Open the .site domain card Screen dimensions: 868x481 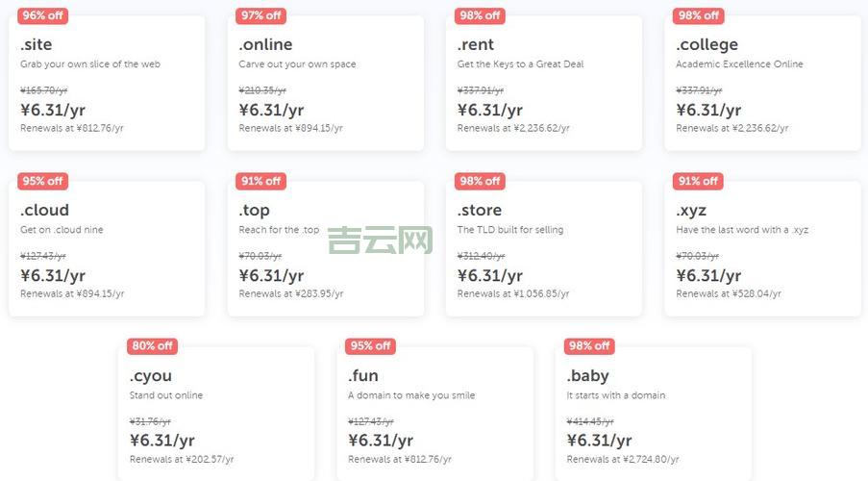click(x=106, y=87)
